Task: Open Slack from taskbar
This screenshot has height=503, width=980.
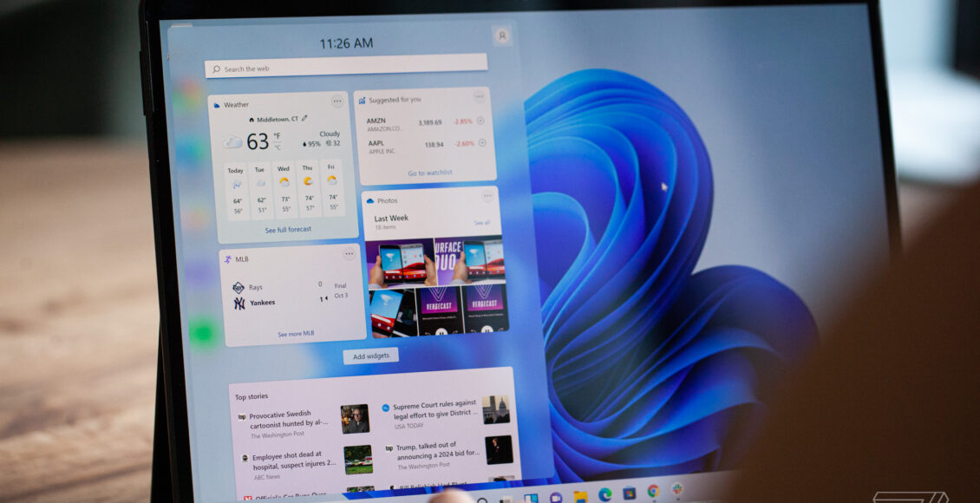Action: (676, 488)
